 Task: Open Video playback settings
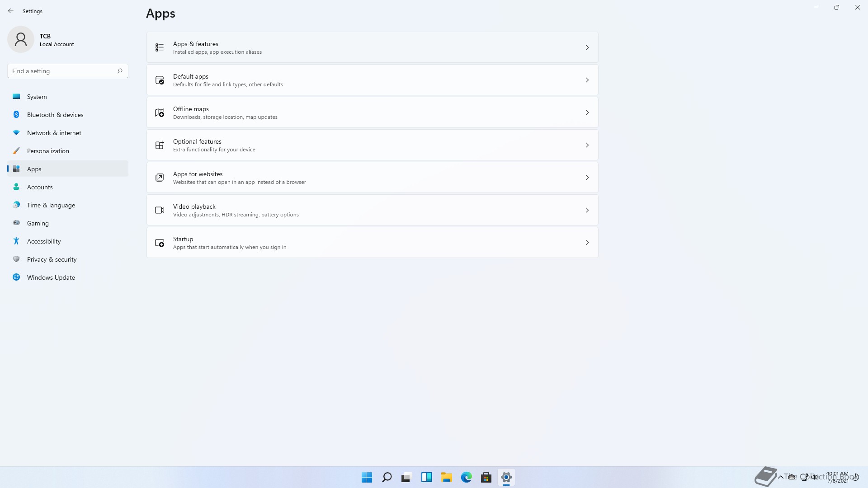pyautogui.click(x=372, y=210)
